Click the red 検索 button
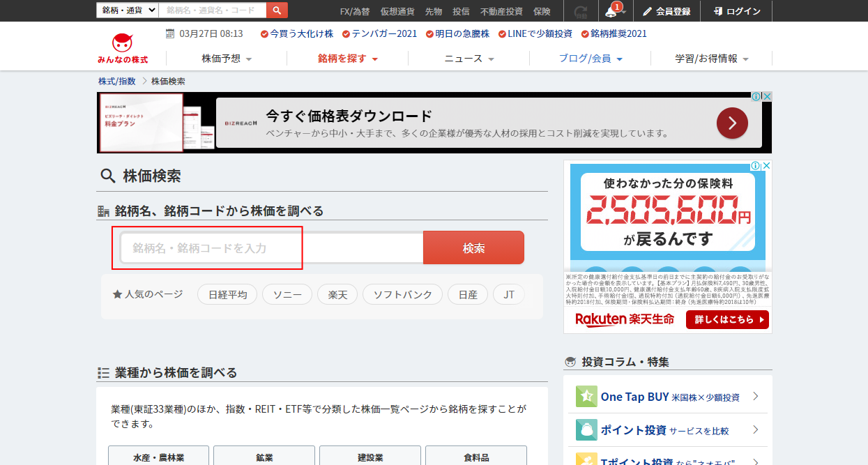Viewport: 868px width, 465px height. (474, 247)
